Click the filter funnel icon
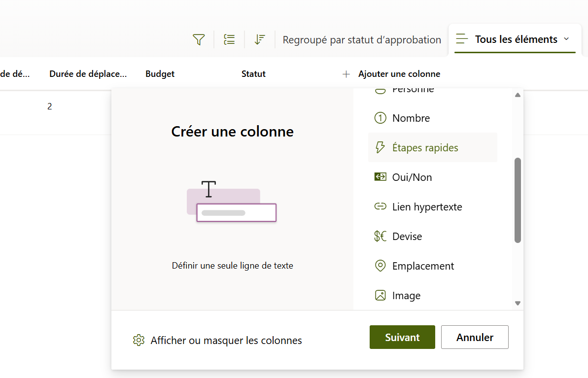 point(199,40)
